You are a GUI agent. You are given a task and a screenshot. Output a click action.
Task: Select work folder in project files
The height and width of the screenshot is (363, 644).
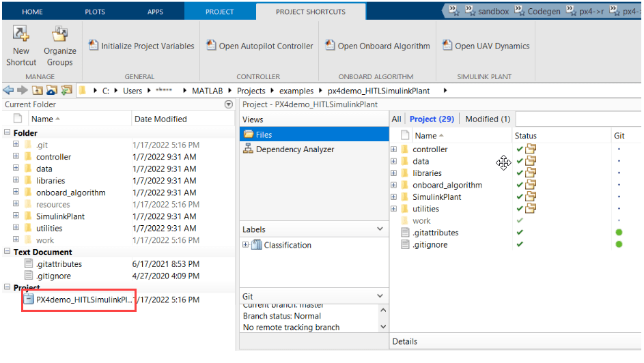421,220
